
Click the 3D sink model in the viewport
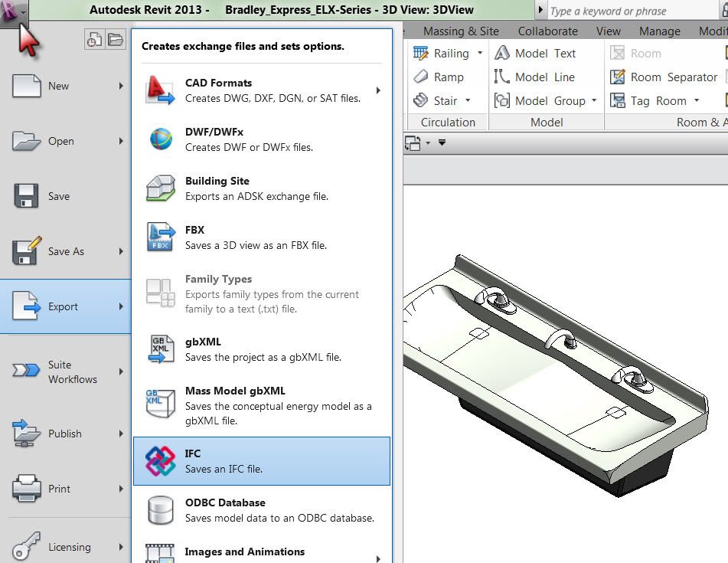[554, 375]
